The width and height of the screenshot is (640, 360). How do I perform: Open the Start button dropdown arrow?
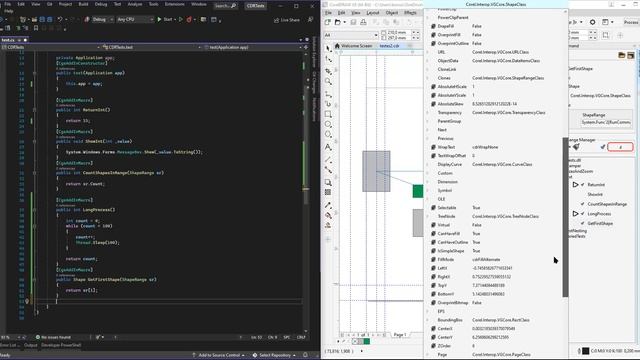(x=175, y=19)
